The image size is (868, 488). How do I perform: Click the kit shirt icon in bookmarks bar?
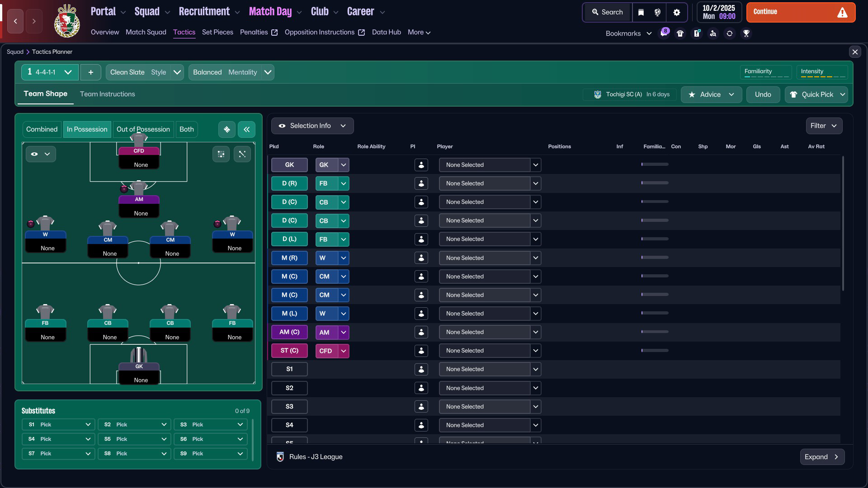coord(680,33)
